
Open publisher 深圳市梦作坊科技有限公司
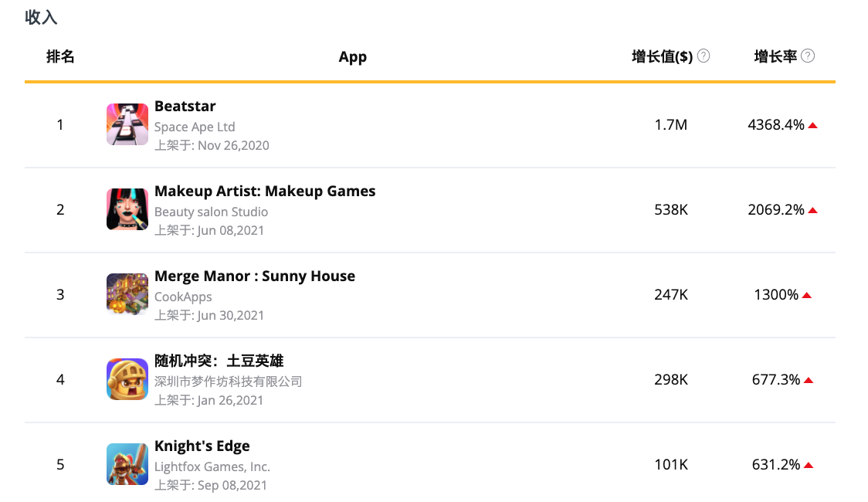tap(228, 382)
